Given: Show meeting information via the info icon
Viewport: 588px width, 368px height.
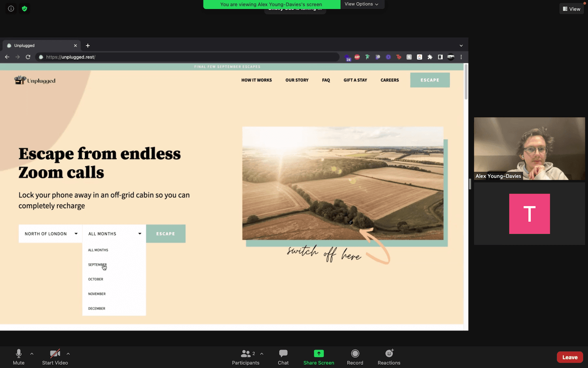Looking at the screenshot, I should (x=11, y=9).
